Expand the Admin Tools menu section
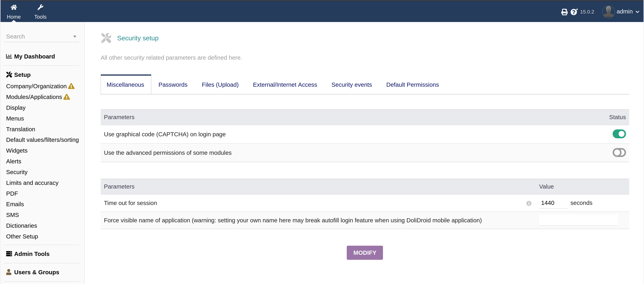 point(32,254)
